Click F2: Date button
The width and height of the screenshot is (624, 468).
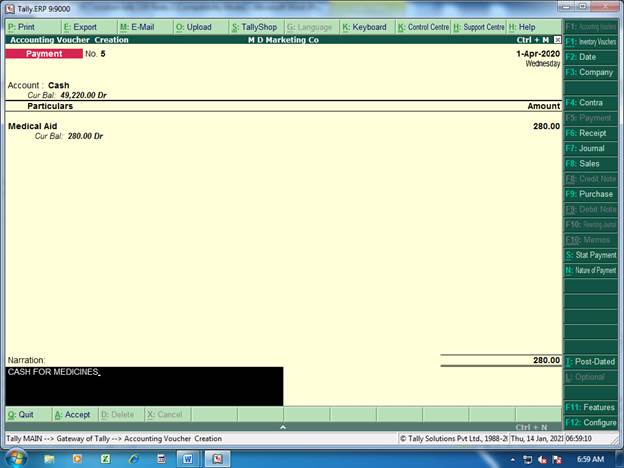591,57
